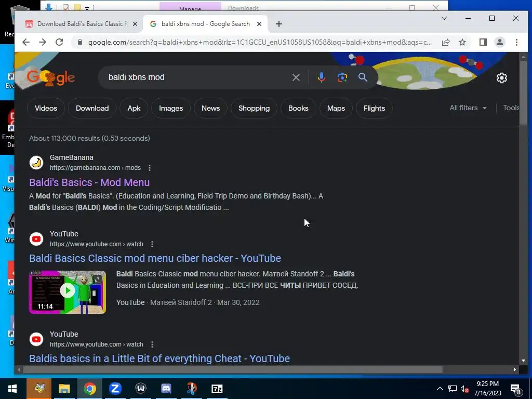Open File Explorer from the taskbar
The image size is (532, 399).
click(x=64, y=389)
